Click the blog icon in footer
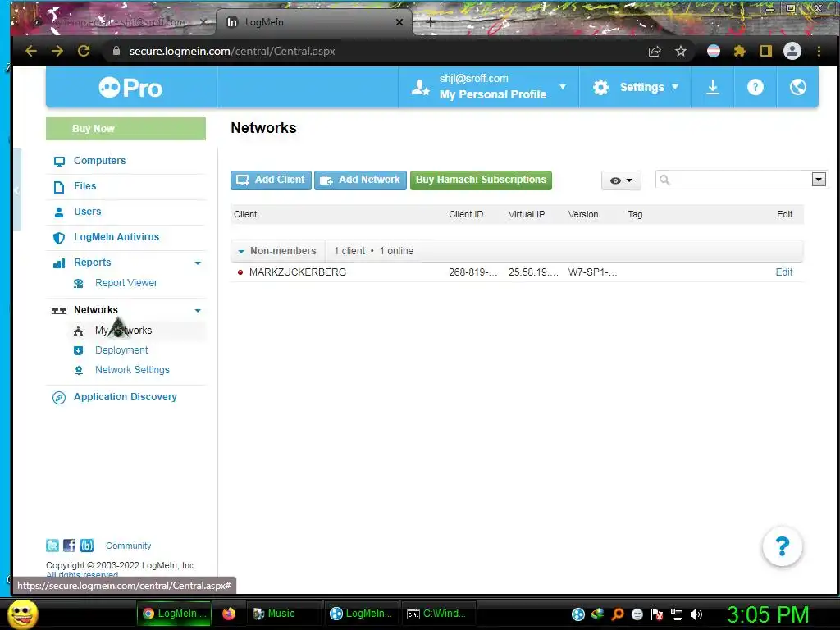 coord(87,546)
